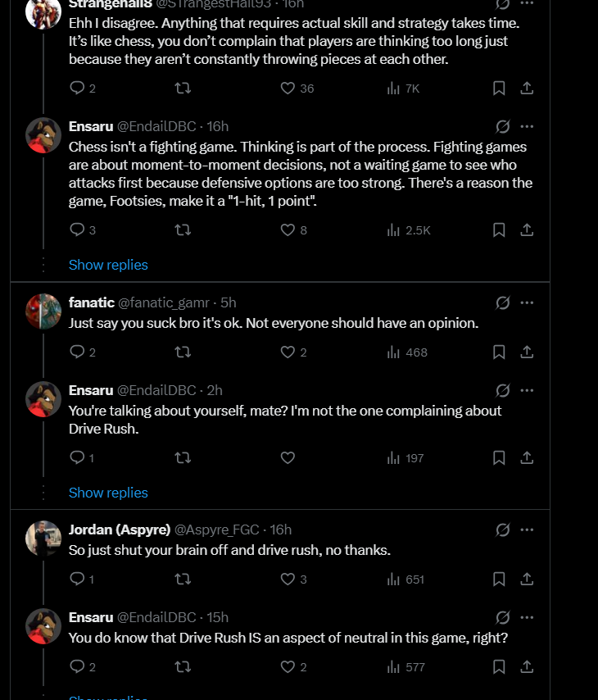Open fanatic's profile avatar
The image size is (598, 700).
[43, 311]
